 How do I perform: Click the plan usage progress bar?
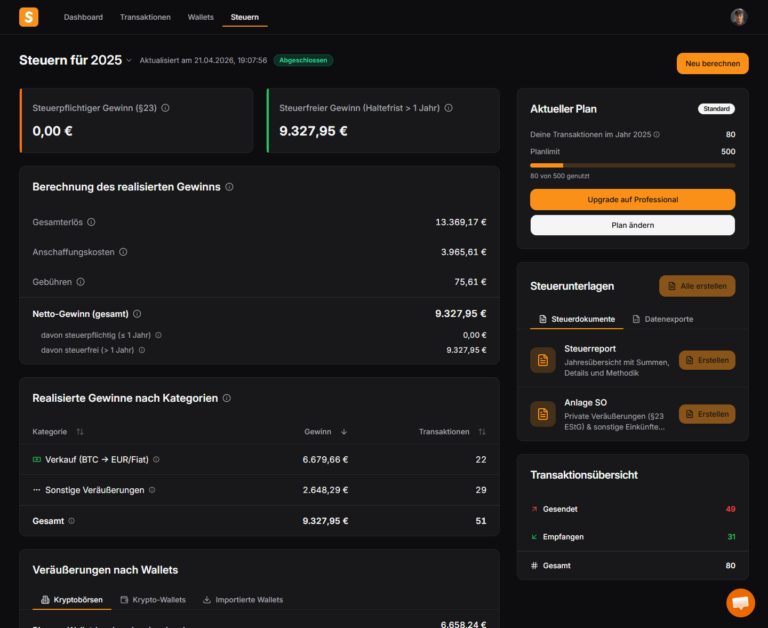coord(633,166)
